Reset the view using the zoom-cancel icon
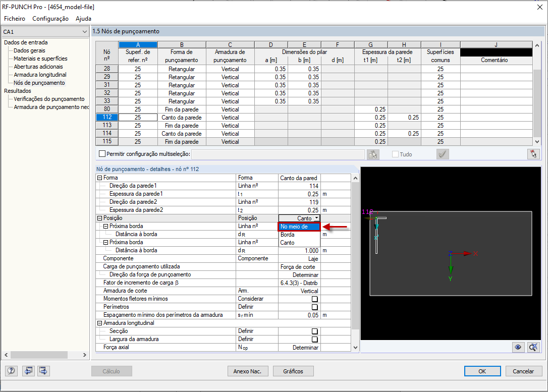Screen dimensions: 548x392 pyautogui.click(x=533, y=348)
